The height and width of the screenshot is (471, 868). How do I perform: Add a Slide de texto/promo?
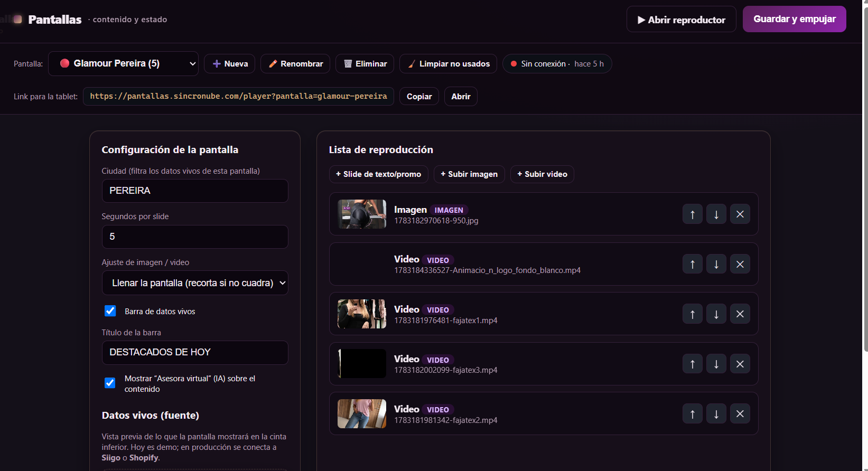tap(378, 174)
